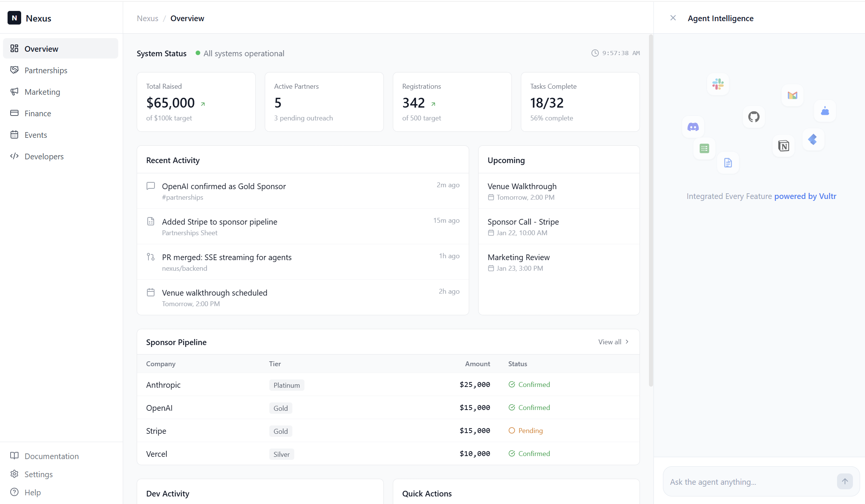
Task: Click the Nexus logo icon
Action: pos(14,18)
